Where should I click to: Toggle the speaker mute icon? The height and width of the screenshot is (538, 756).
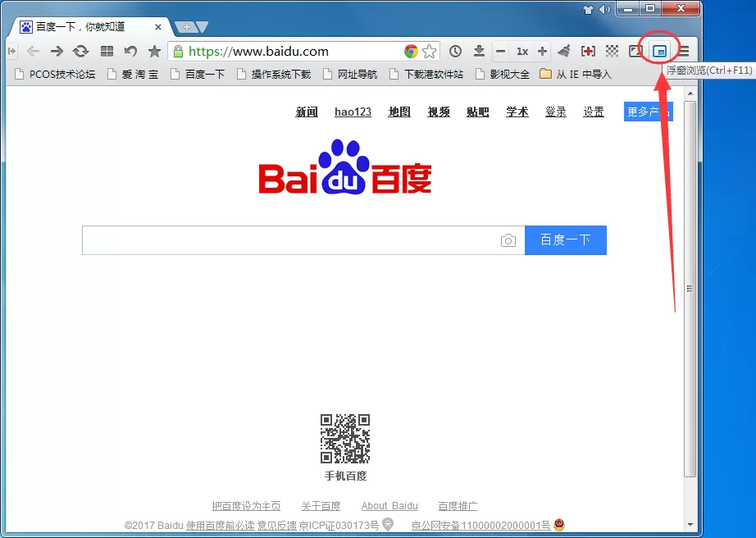604,9
